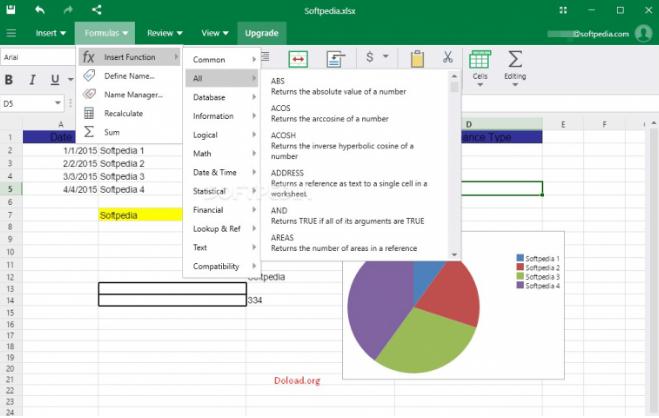The width and height of the screenshot is (659, 418).
Task: Open the Formulas menu
Action: (x=105, y=33)
